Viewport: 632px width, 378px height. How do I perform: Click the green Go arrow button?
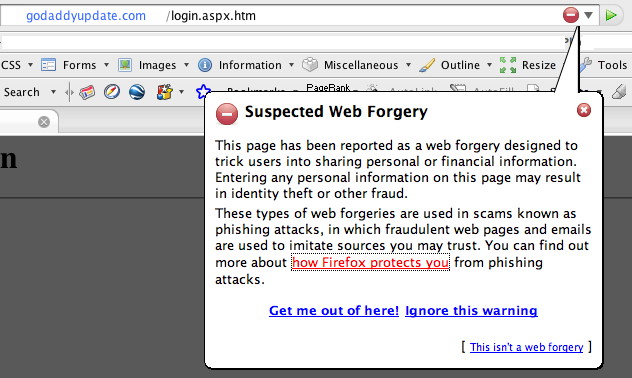pos(611,15)
